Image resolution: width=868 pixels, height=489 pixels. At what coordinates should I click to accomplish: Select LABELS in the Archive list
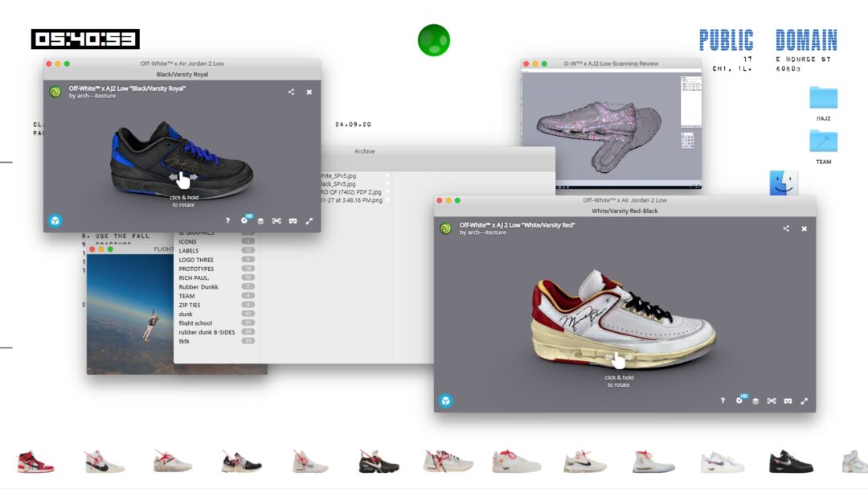216,250
